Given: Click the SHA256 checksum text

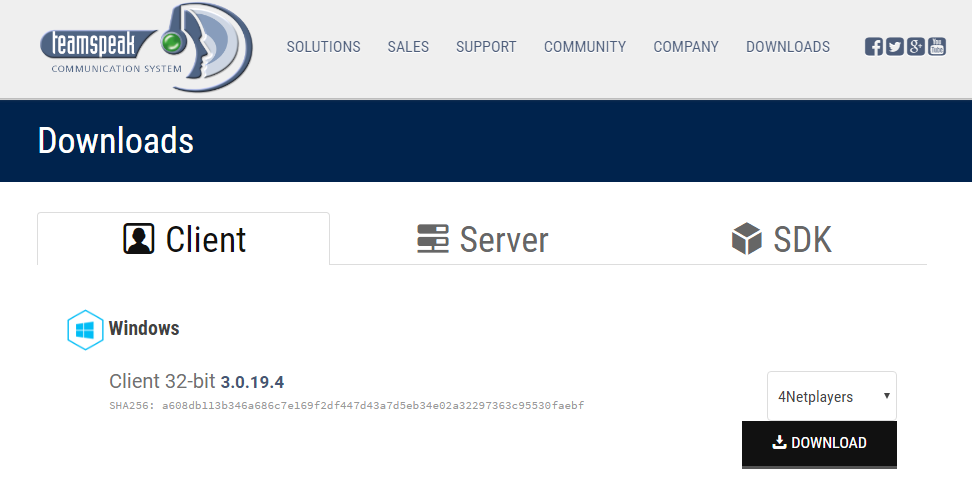Looking at the screenshot, I should 347,406.
